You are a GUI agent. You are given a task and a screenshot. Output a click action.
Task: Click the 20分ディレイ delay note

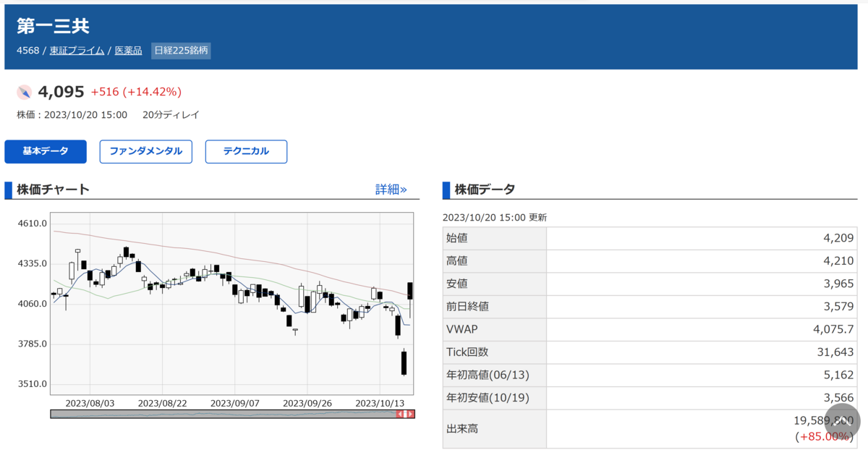[x=171, y=115]
